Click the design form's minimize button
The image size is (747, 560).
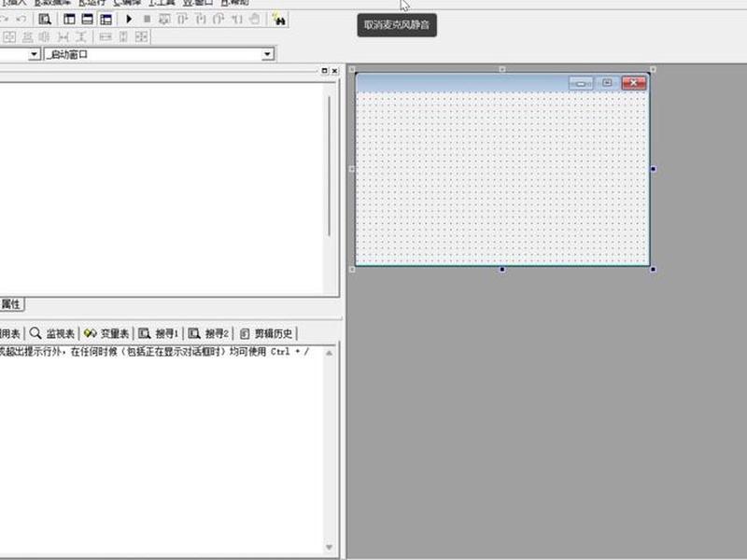tap(581, 83)
